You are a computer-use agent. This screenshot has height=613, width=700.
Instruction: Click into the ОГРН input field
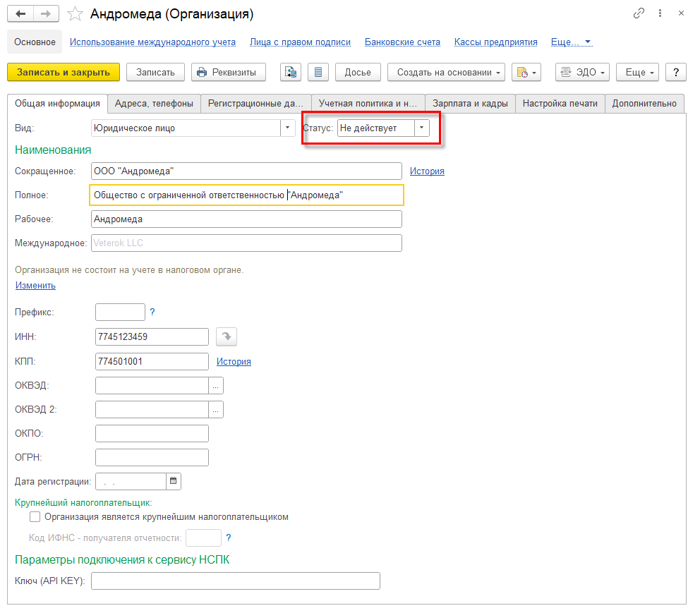(152, 457)
